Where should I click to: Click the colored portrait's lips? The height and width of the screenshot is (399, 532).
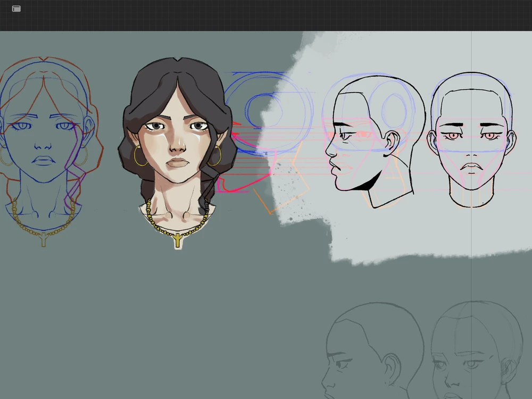(x=178, y=163)
